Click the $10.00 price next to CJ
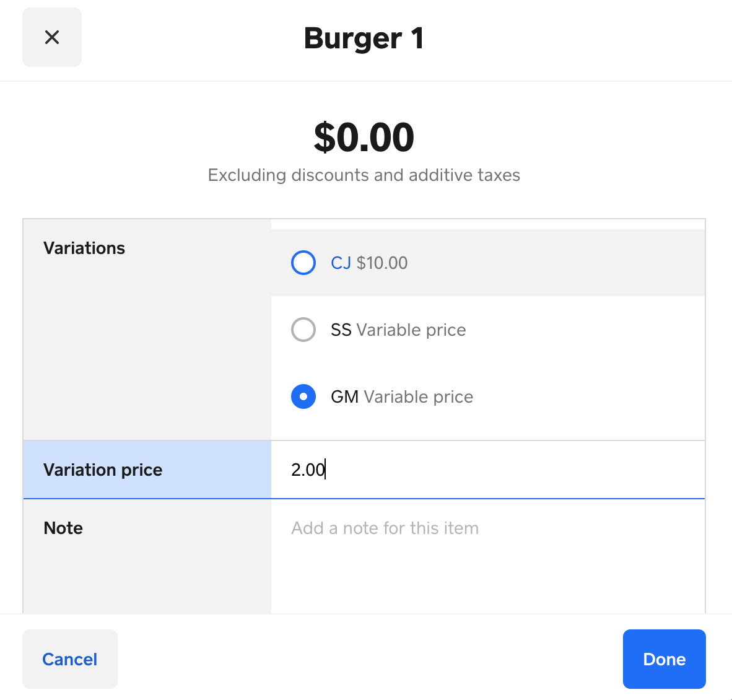 click(x=382, y=263)
